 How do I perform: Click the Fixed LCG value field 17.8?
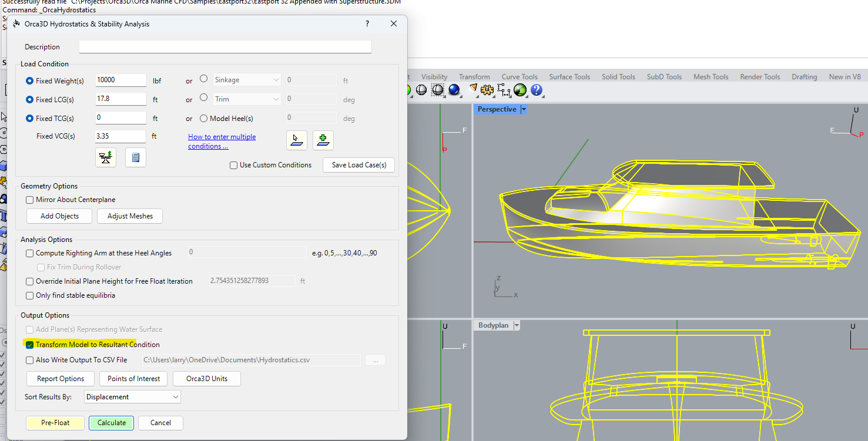[x=121, y=99]
